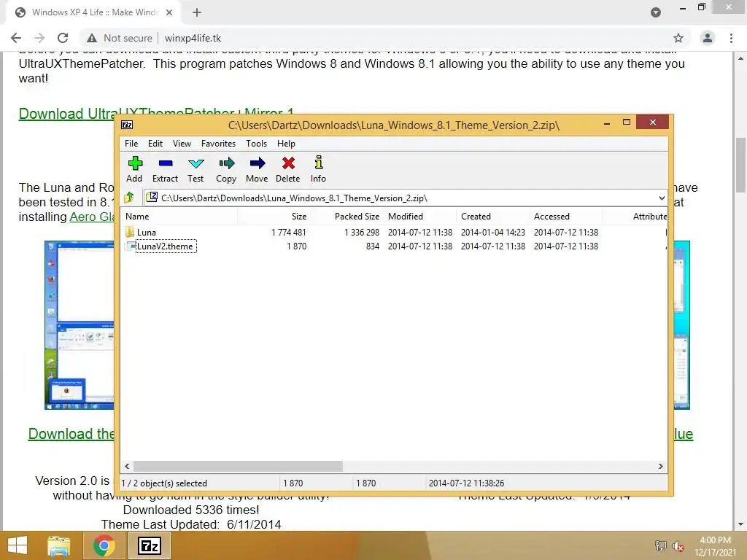Image resolution: width=747 pixels, height=560 pixels.
Task: Click the 1 774 481 size value
Action: click(289, 233)
